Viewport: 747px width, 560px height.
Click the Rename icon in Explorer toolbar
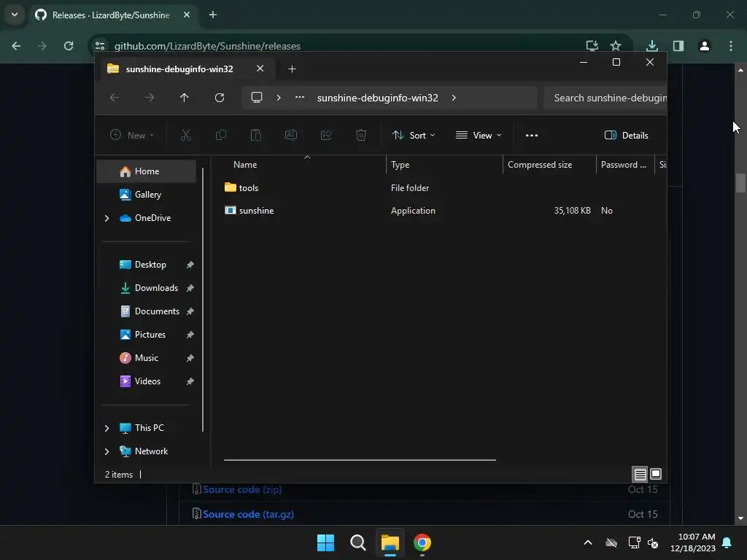[x=291, y=135]
